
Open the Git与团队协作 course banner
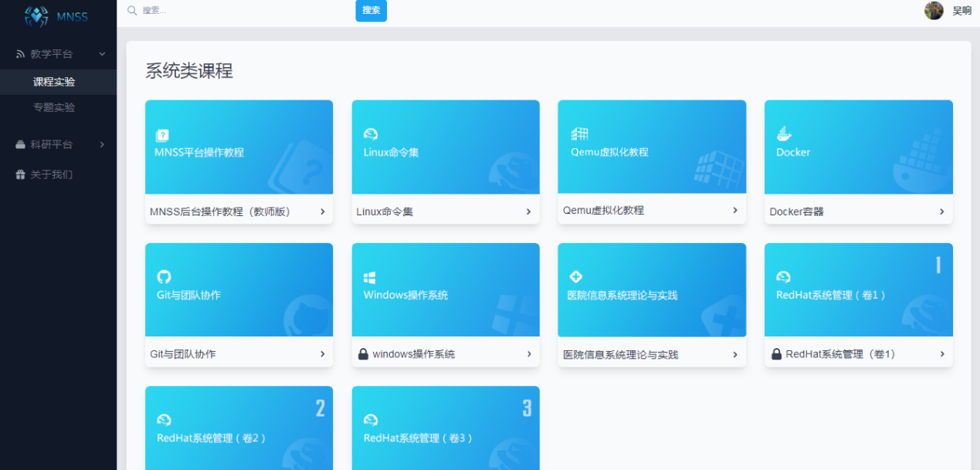coord(239,289)
